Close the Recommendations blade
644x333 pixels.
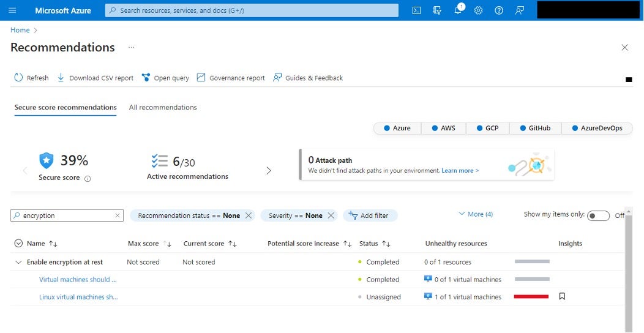point(624,48)
